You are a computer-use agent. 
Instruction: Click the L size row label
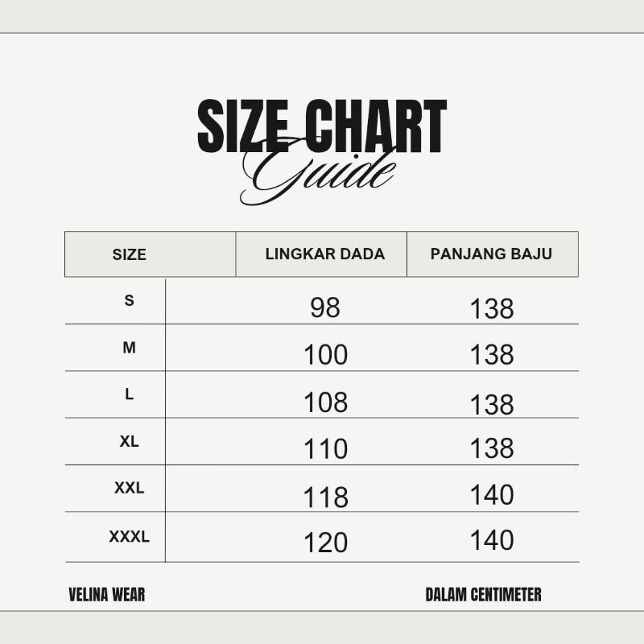[130, 394]
